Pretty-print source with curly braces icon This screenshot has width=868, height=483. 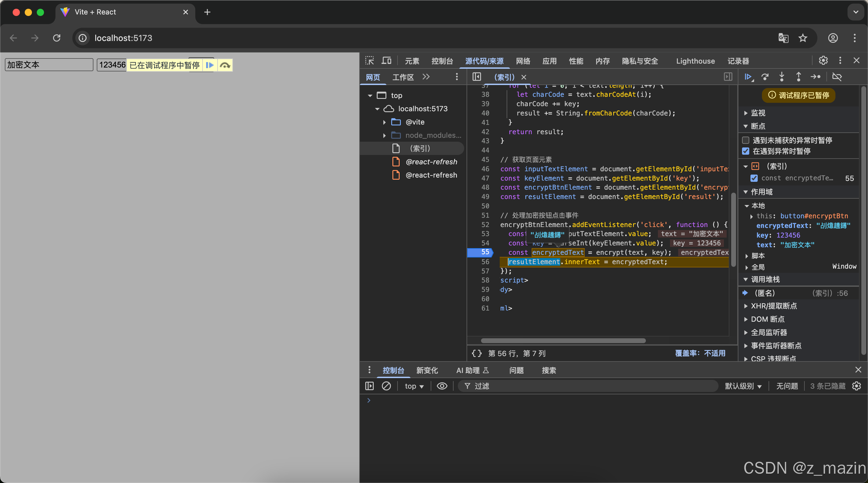[476, 353]
